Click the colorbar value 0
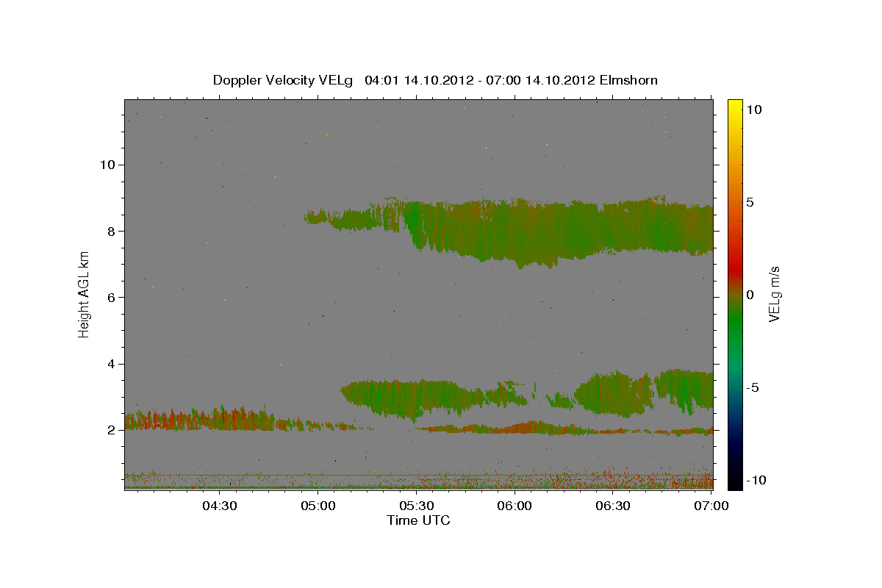This screenshot has height=588, width=882. (750, 295)
